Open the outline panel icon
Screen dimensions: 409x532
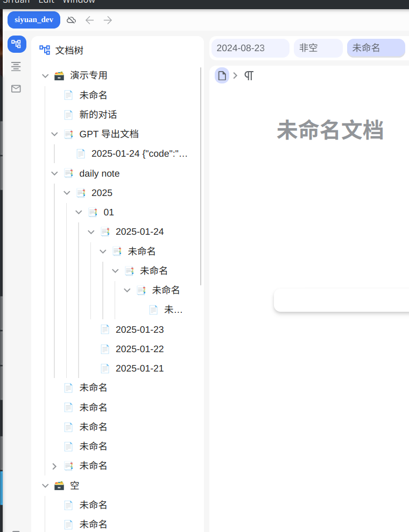pyautogui.click(x=16, y=67)
